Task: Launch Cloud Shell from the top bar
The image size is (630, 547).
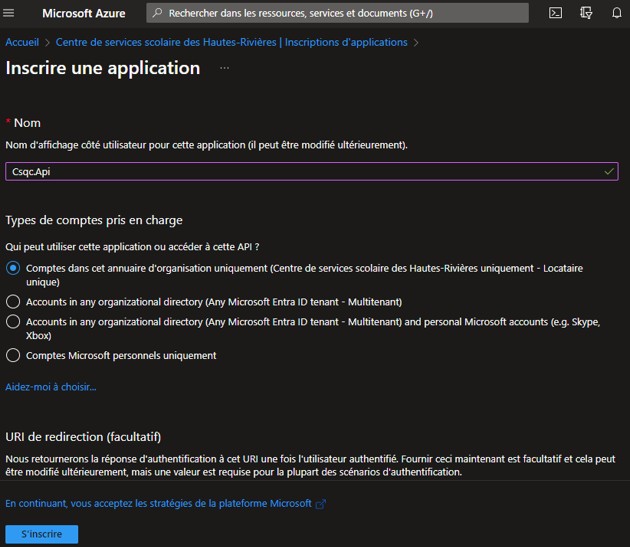Action: (555, 13)
